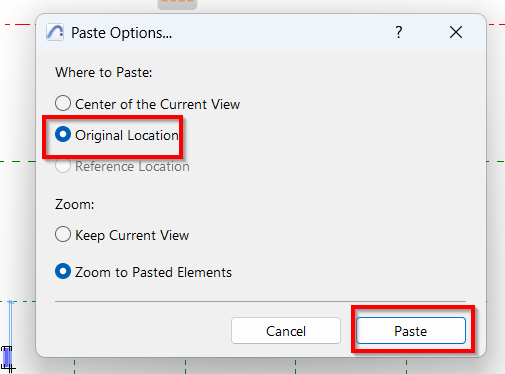Confirm with the Paste button
Viewport: 505px width, 374px height.
tap(411, 331)
